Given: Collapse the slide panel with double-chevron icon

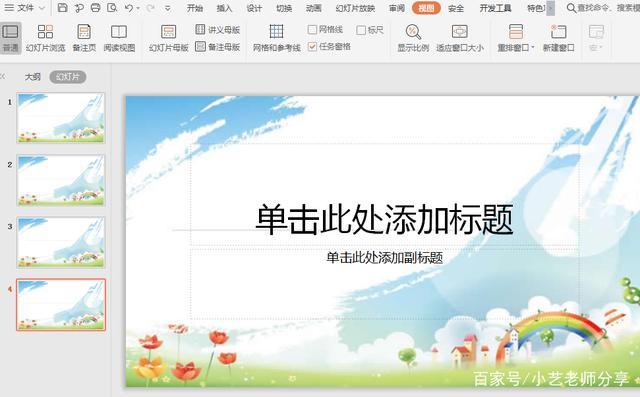Looking at the screenshot, I should pyautogui.click(x=3, y=76).
